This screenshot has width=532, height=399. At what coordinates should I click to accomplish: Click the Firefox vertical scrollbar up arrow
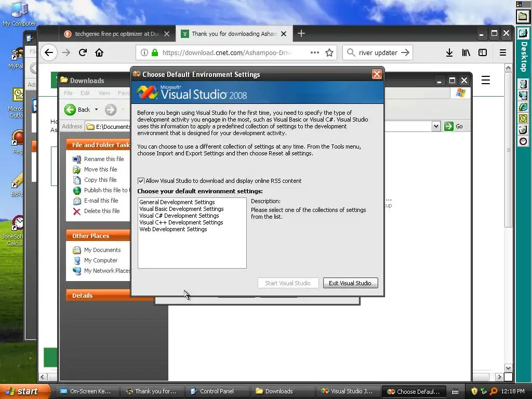(508, 68)
